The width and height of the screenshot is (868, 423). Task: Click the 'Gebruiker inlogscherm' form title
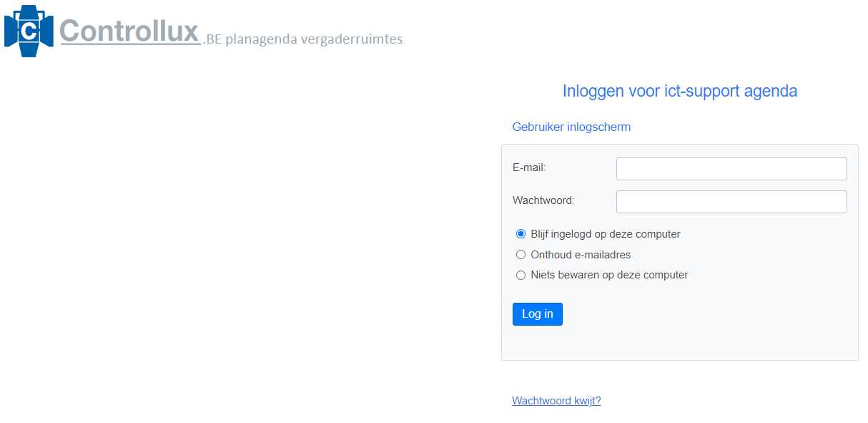571,127
